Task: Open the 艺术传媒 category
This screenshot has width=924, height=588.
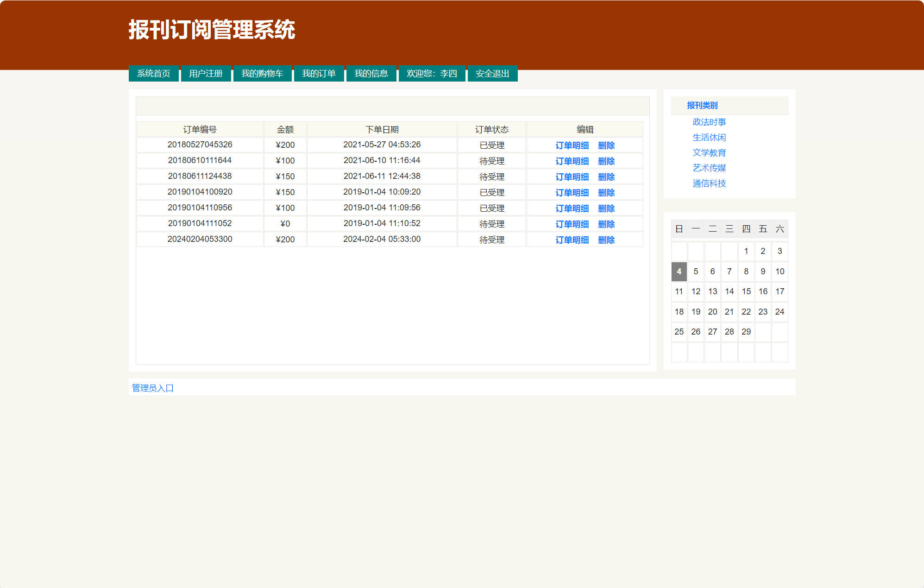Action: [x=709, y=168]
